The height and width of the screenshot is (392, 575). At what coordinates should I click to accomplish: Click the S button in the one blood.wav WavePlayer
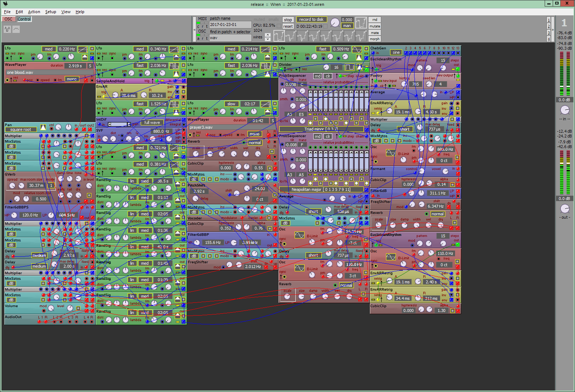coord(90,66)
